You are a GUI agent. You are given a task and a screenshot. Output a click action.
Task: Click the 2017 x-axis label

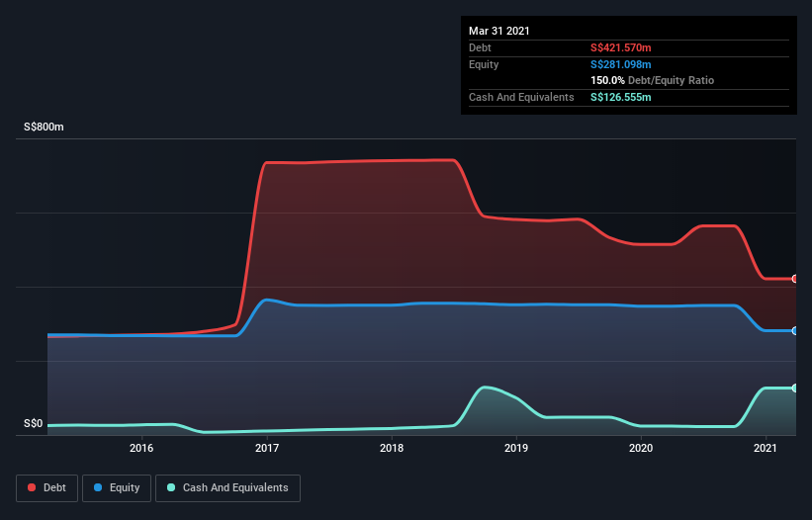coord(267,448)
